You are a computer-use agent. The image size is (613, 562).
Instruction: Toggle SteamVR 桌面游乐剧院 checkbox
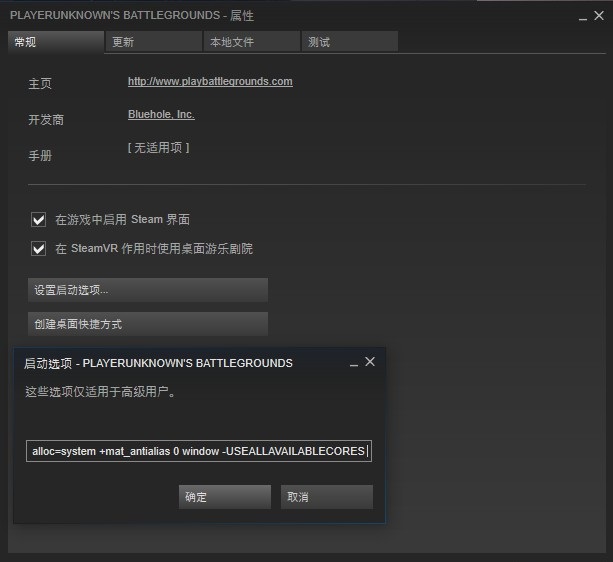point(38,249)
